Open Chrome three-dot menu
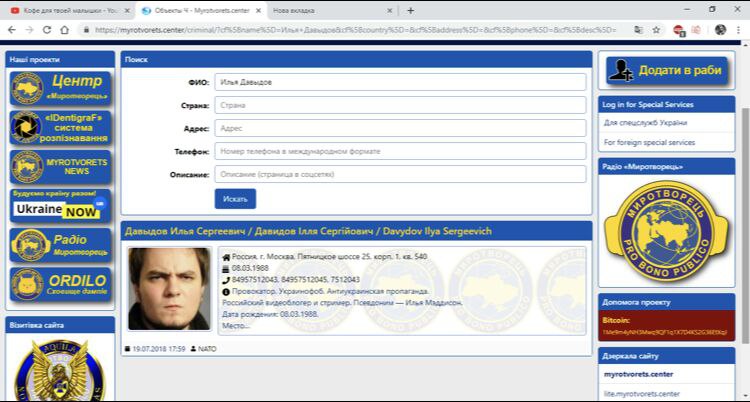Viewport: 750px width, 402px height. tap(739, 30)
